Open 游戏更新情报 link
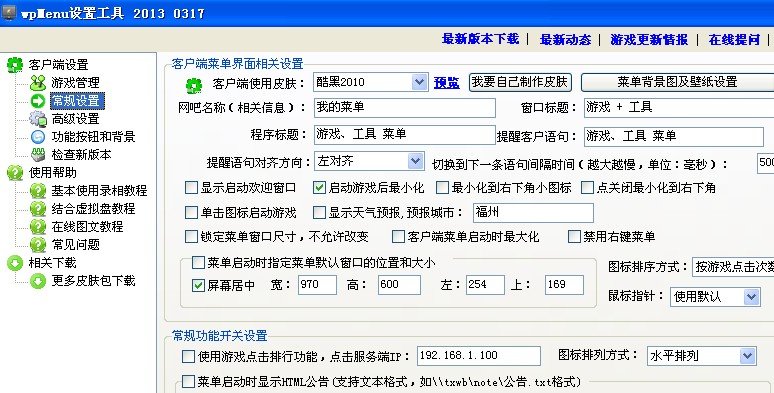 pos(649,39)
